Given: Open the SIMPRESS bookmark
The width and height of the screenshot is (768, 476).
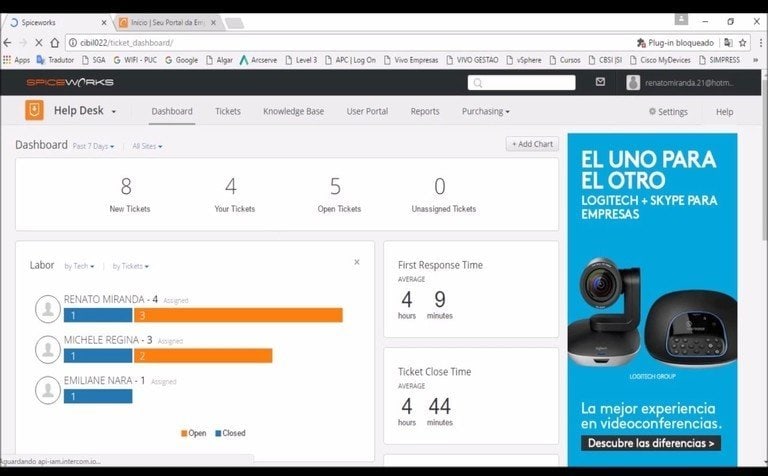Looking at the screenshot, I should tap(719, 60).
